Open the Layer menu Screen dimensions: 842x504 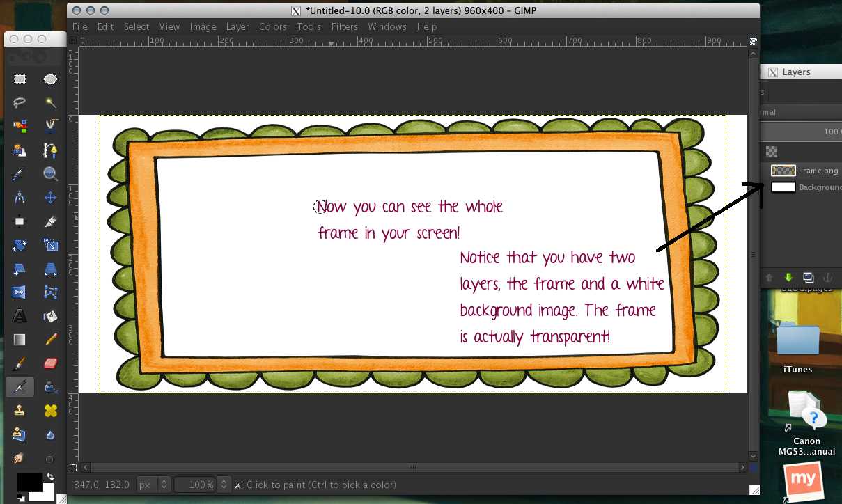pos(237,26)
